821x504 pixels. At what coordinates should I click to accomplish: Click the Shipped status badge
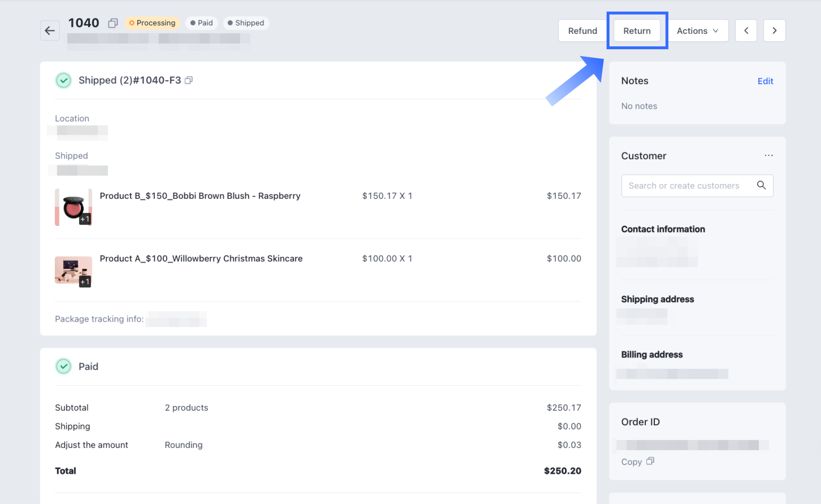[246, 23]
